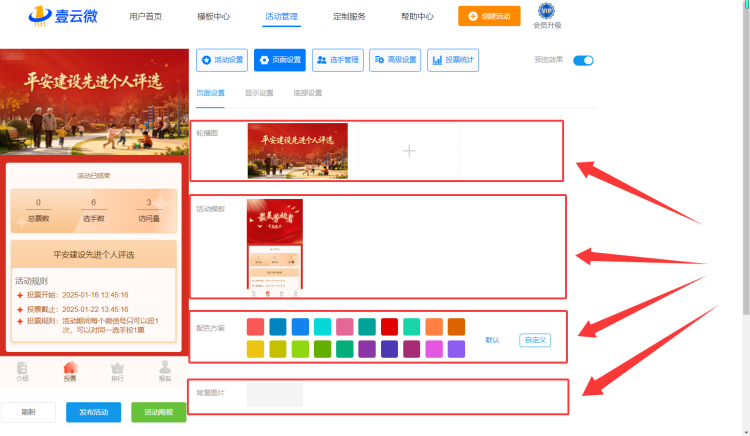750x436 pixels.
Task: Pick the cyan color swatch
Action: [x=322, y=327]
